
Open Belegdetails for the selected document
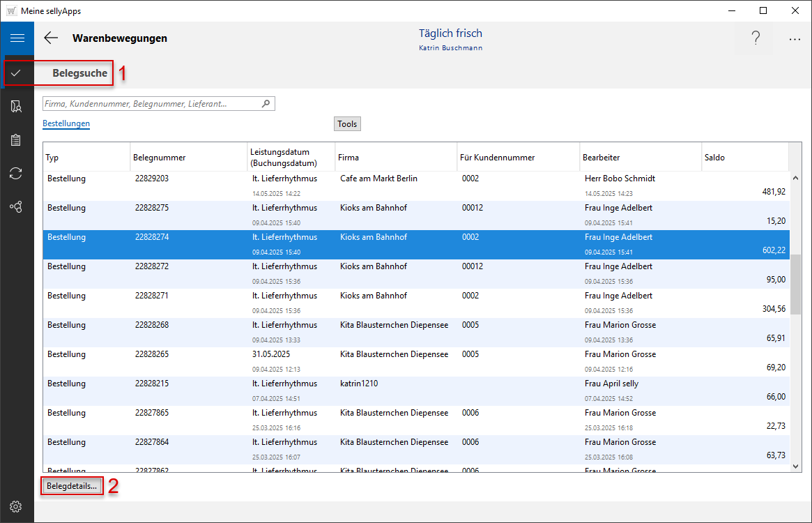(x=72, y=486)
